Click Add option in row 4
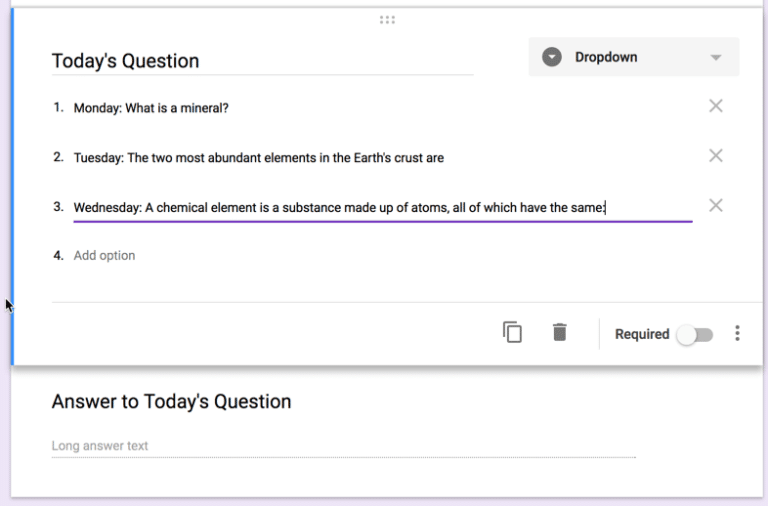Image resolution: width=768 pixels, height=506 pixels. click(x=104, y=256)
